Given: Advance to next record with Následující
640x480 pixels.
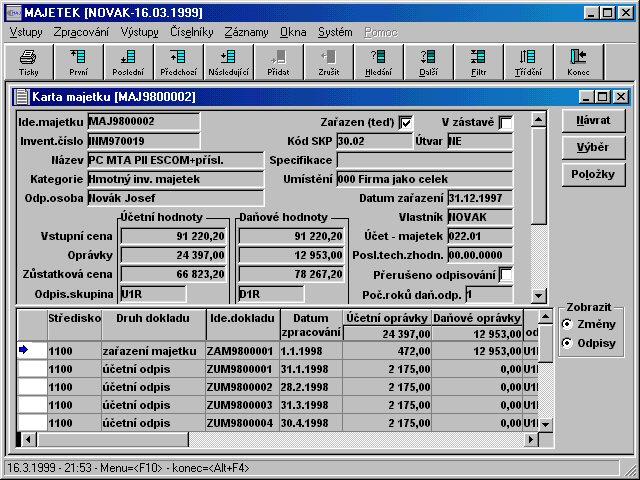Looking at the screenshot, I should point(229,61).
